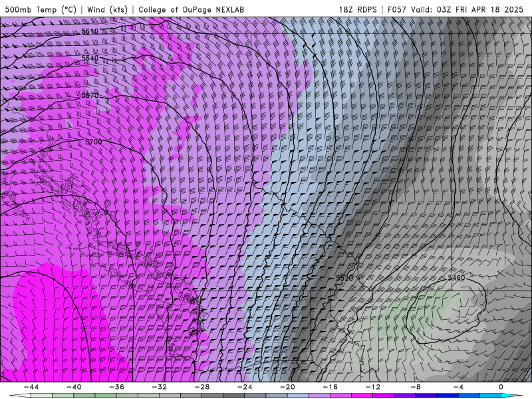Click the -36 colorbar value
The width and height of the screenshot is (532, 399).
pos(117,387)
